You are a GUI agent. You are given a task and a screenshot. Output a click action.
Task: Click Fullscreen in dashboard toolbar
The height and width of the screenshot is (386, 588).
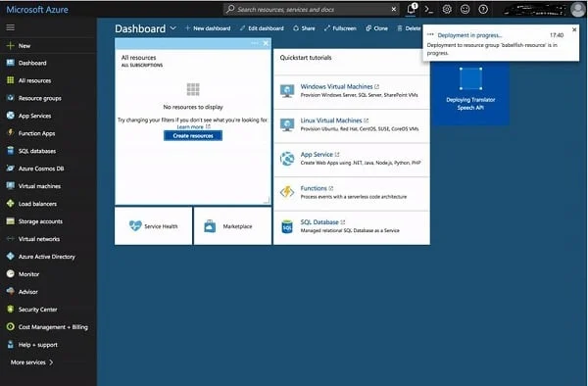click(x=340, y=28)
